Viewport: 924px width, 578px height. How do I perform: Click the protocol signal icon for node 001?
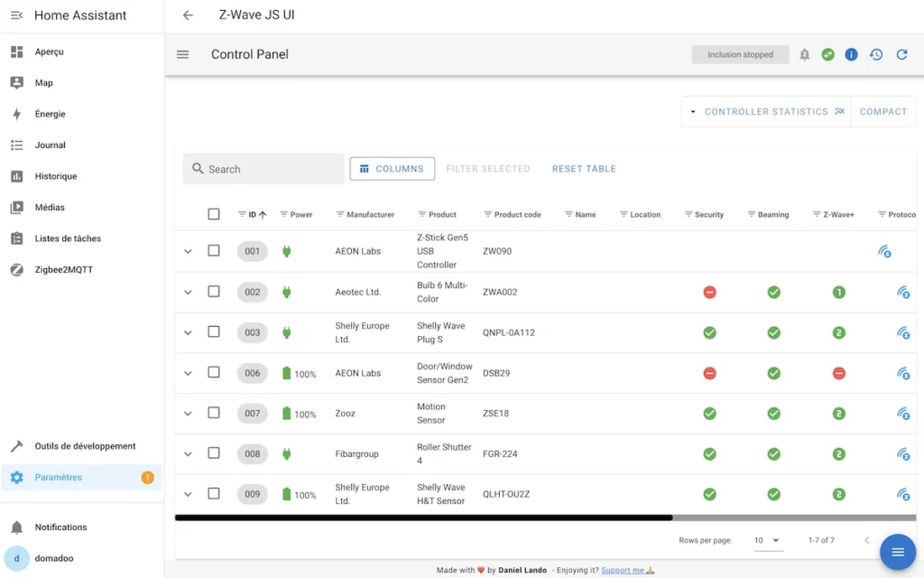click(884, 251)
